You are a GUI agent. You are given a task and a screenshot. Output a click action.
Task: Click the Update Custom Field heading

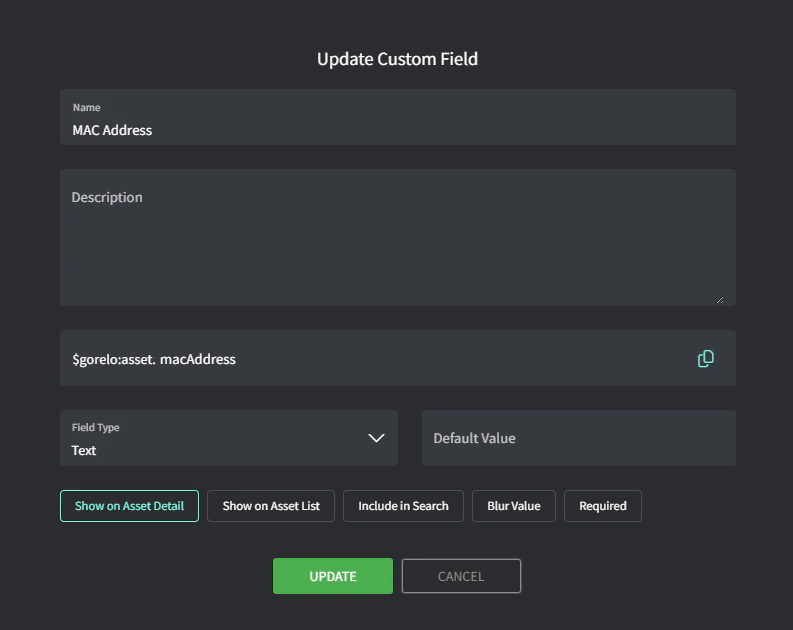398,59
